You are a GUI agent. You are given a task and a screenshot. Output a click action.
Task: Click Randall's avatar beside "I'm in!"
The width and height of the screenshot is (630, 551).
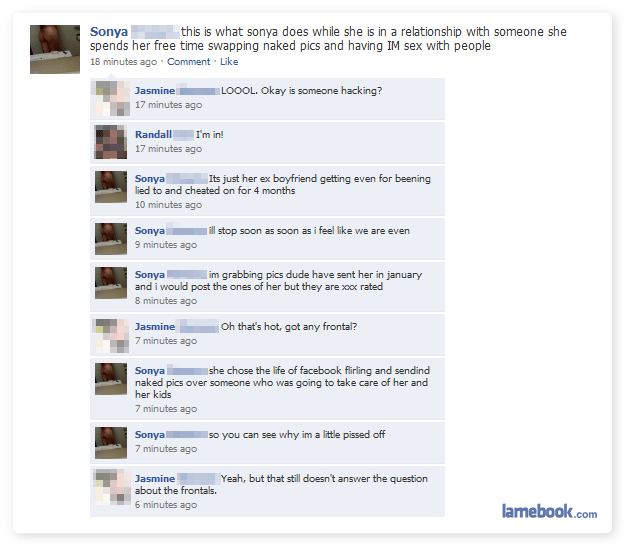(x=110, y=142)
